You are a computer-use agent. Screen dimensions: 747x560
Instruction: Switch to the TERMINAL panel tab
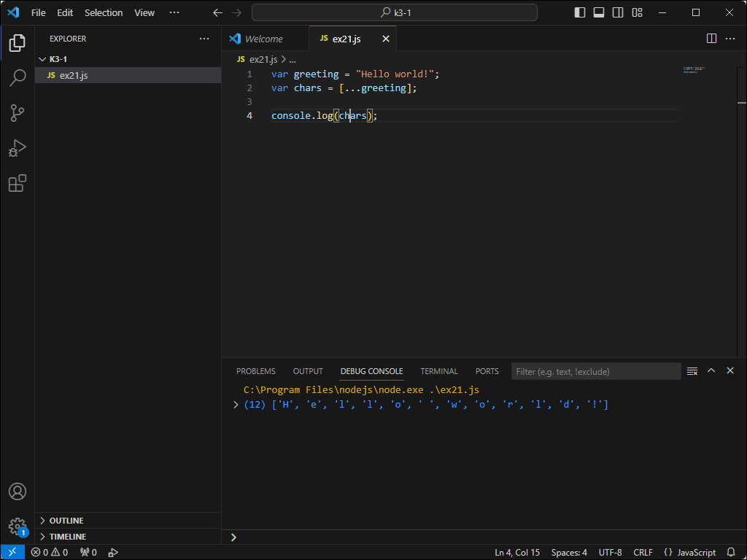[438, 371]
